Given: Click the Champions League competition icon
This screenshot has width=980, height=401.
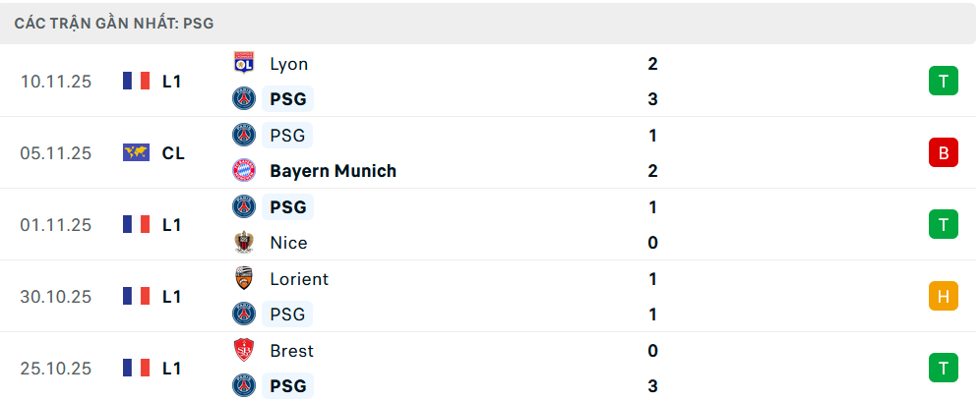Looking at the screenshot, I should tap(136, 152).
